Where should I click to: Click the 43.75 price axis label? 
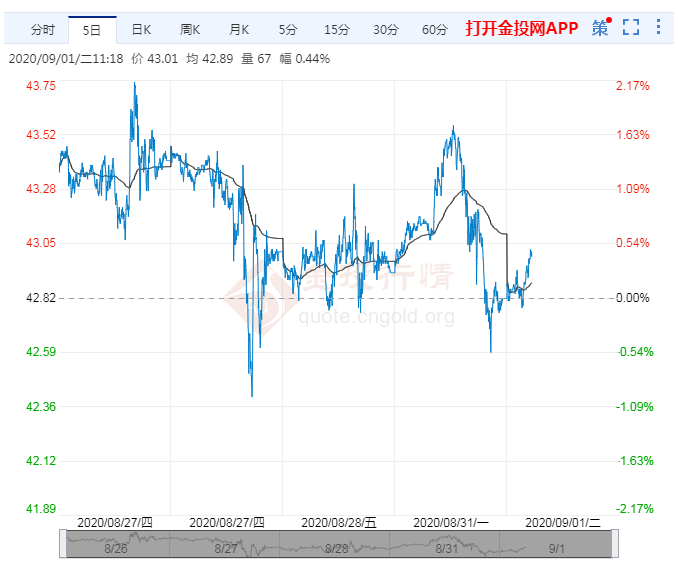41,86
